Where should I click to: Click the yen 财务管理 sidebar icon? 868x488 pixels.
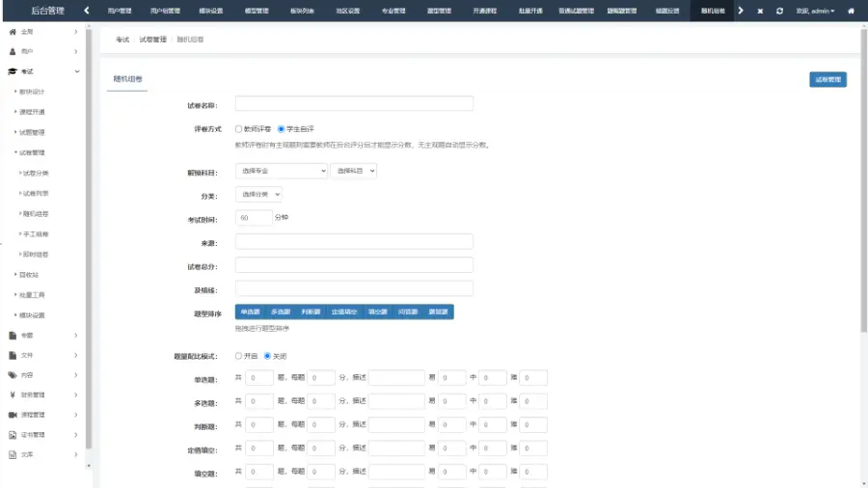pos(13,394)
